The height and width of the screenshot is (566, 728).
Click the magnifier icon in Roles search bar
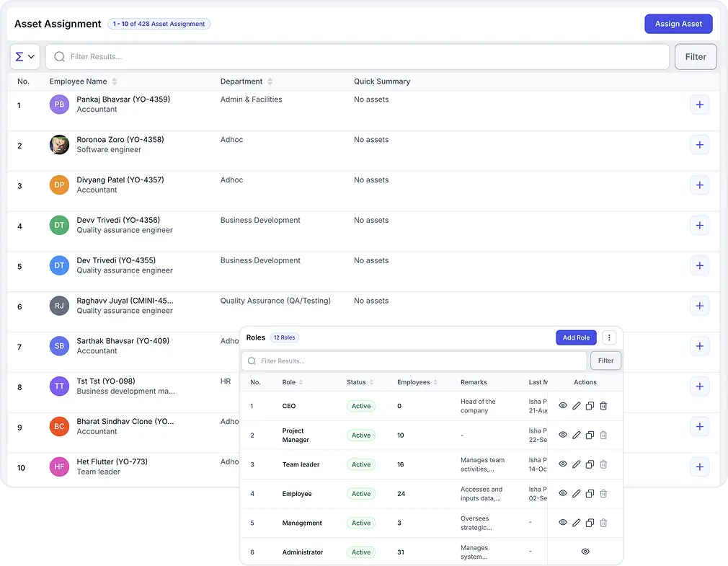tap(252, 360)
